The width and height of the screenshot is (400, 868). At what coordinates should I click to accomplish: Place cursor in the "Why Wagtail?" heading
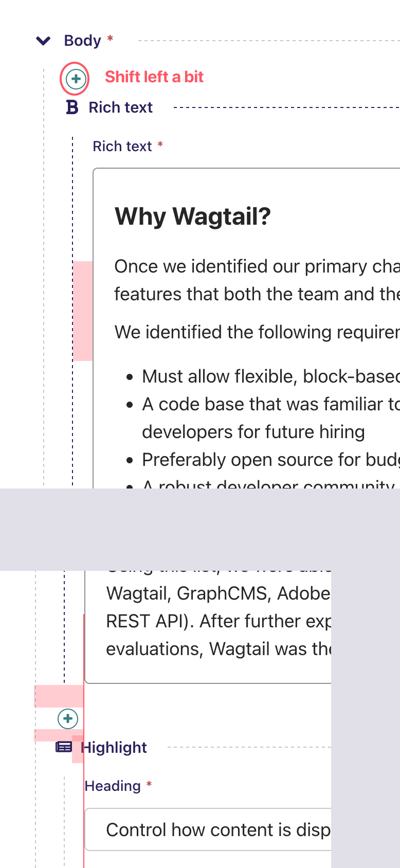point(192,216)
